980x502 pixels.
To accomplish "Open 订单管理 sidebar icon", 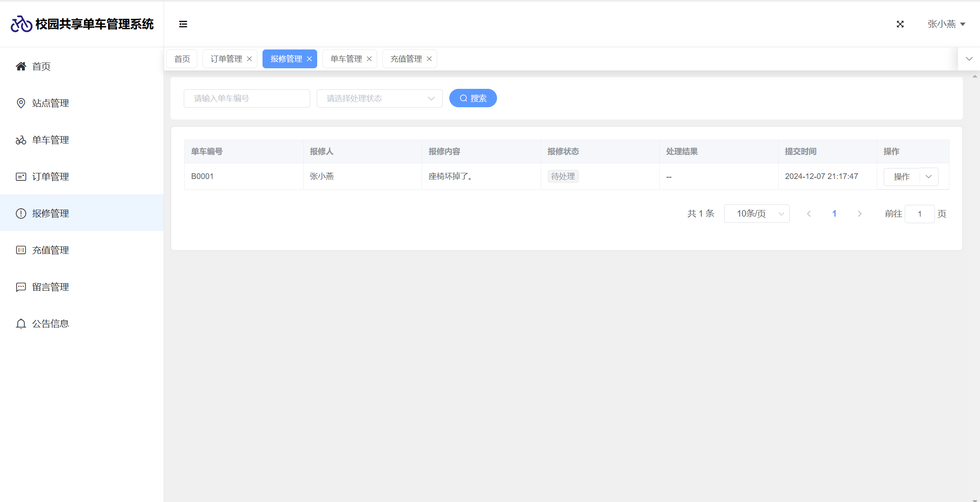I will click(21, 177).
